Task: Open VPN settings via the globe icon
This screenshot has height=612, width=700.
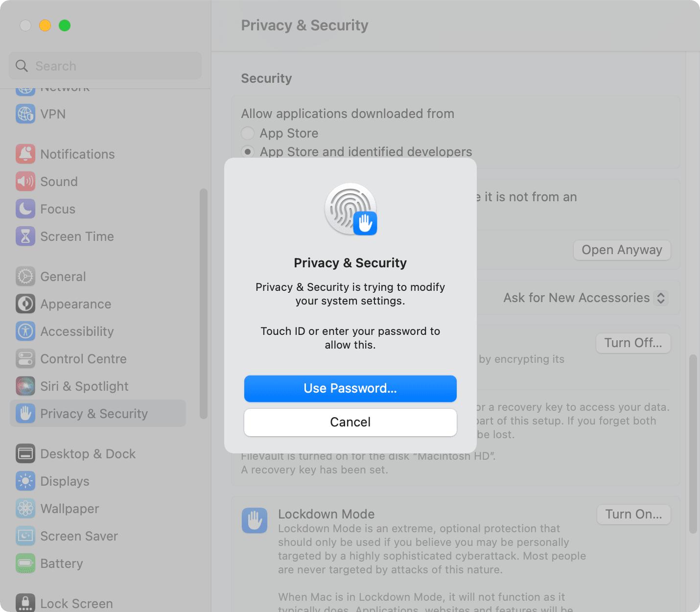Action: (x=25, y=114)
